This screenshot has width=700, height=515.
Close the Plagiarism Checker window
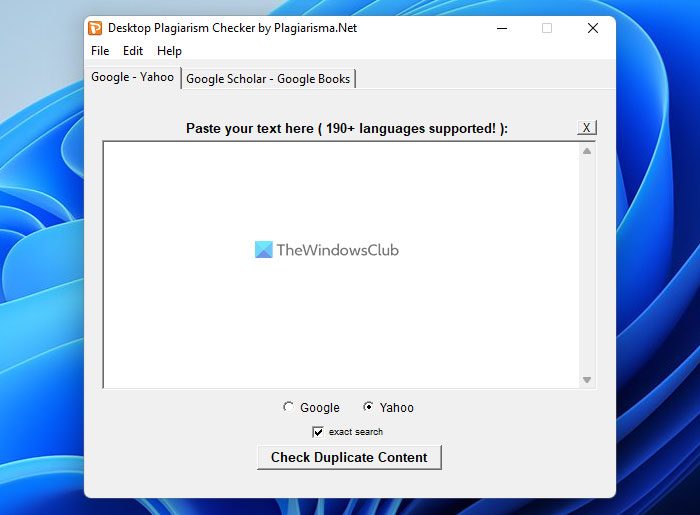click(x=593, y=28)
